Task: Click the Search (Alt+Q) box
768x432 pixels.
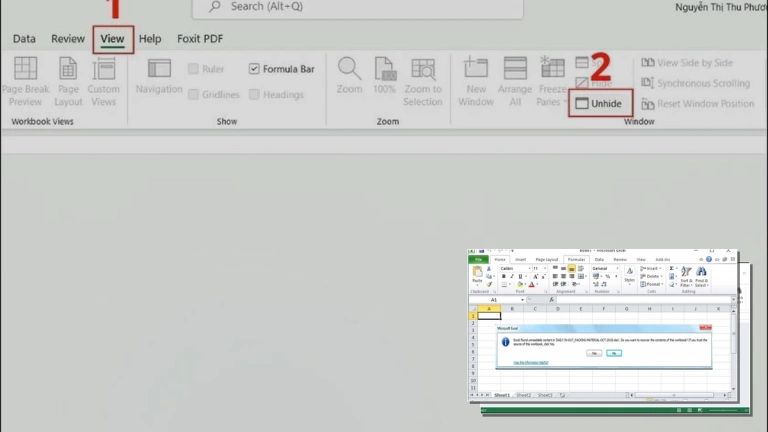Action: point(358,7)
